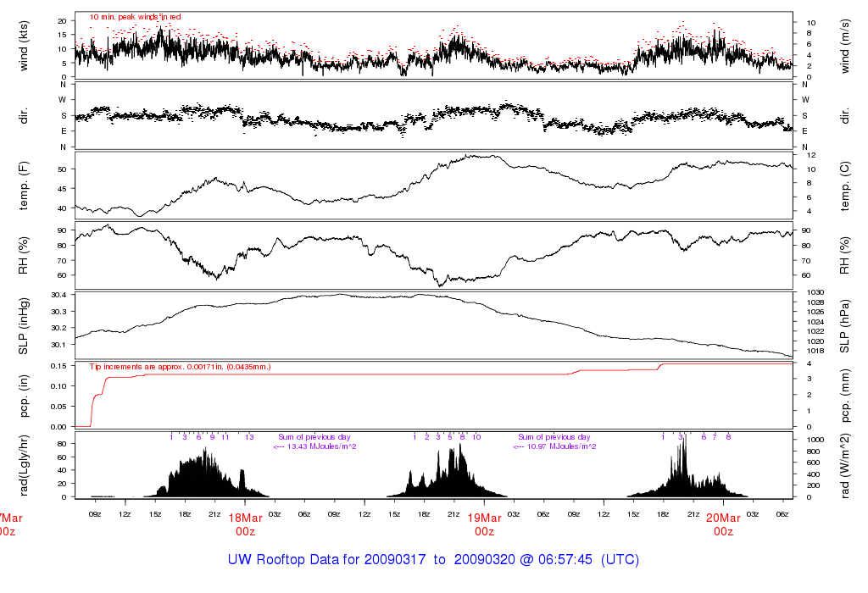Click the '10 min. peak winds in red' note
Viewport: 868px width, 593px height.
coord(135,17)
